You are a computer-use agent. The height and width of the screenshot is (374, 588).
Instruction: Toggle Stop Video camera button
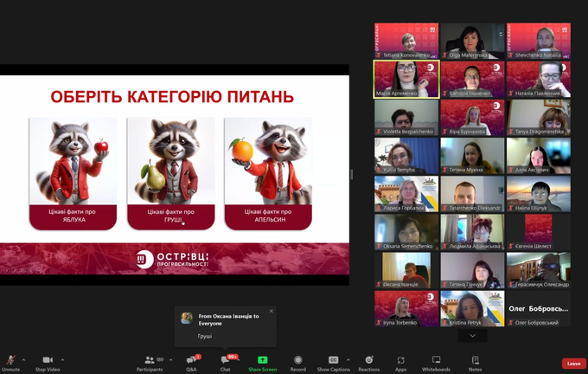[47, 361]
